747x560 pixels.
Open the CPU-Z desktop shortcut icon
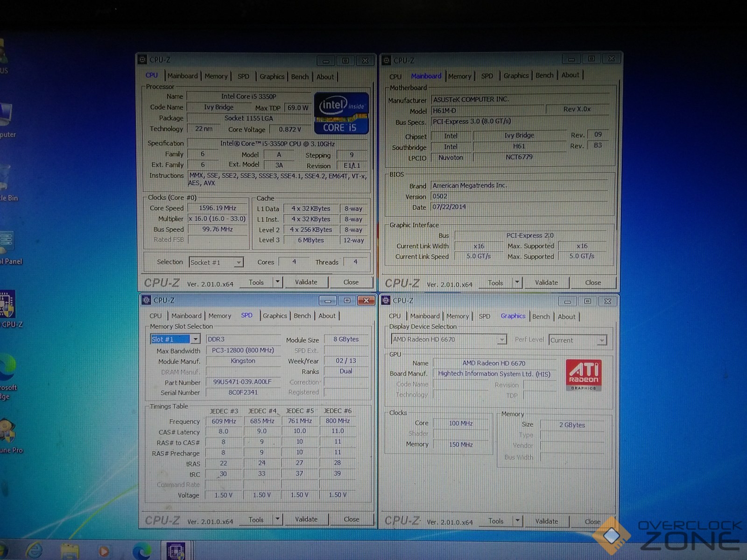(x=8, y=308)
